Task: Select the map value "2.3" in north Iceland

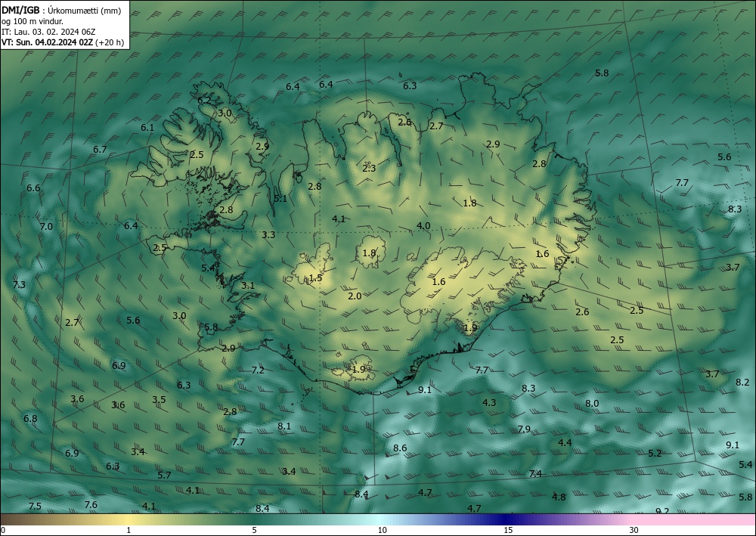Action: 369,169
